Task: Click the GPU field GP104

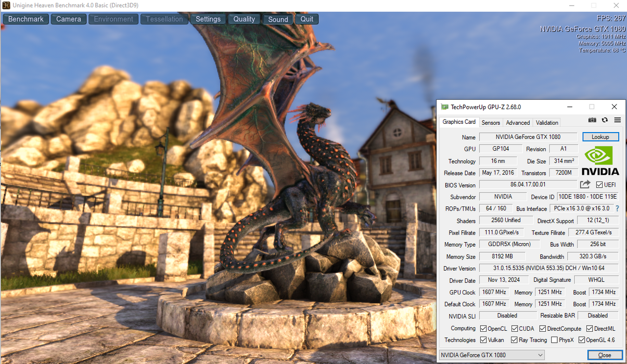Action: [501, 149]
